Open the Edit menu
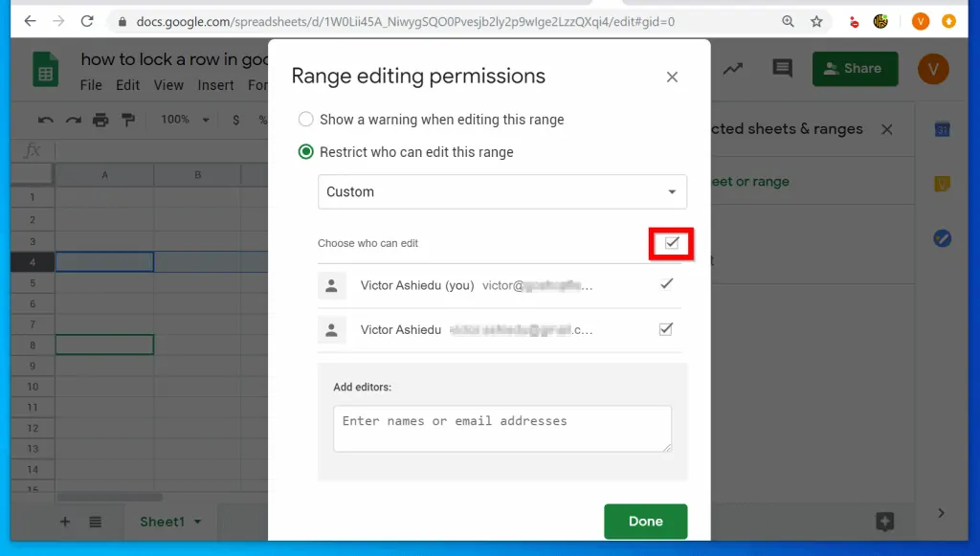980x556 pixels. 127,84
